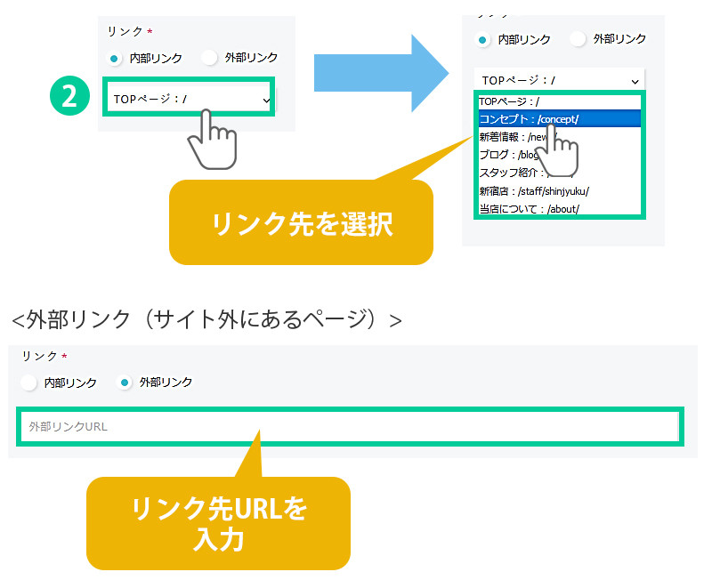Click the リンク先URLを入力 yellow callout
This screenshot has width=712, height=588.
click(218, 523)
